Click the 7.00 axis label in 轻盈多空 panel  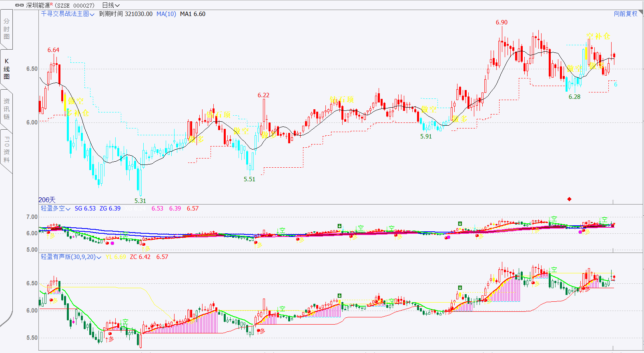[x=32, y=217]
